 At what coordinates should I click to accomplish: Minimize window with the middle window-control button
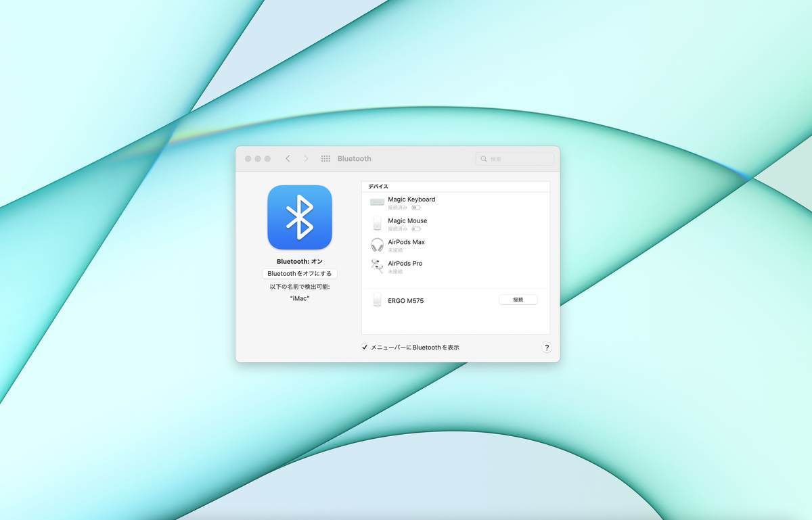[258, 158]
